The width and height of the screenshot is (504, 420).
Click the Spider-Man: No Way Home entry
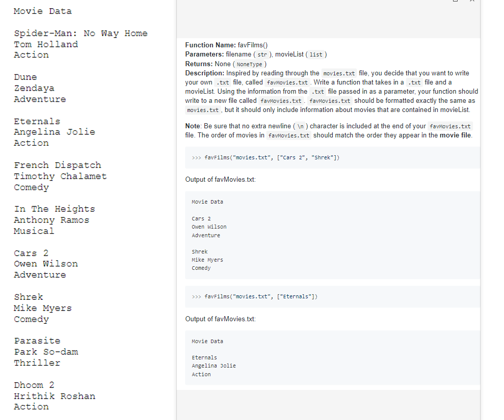[x=81, y=33]
